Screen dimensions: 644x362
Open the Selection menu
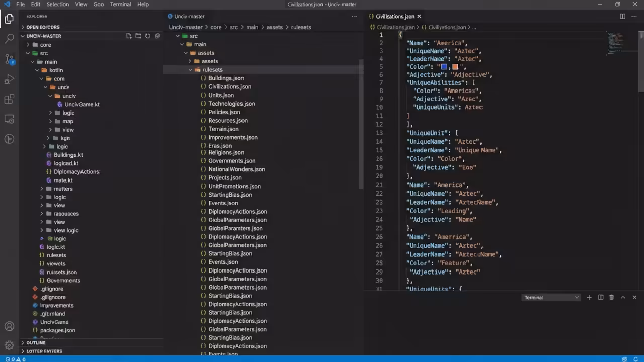[58, 4]
